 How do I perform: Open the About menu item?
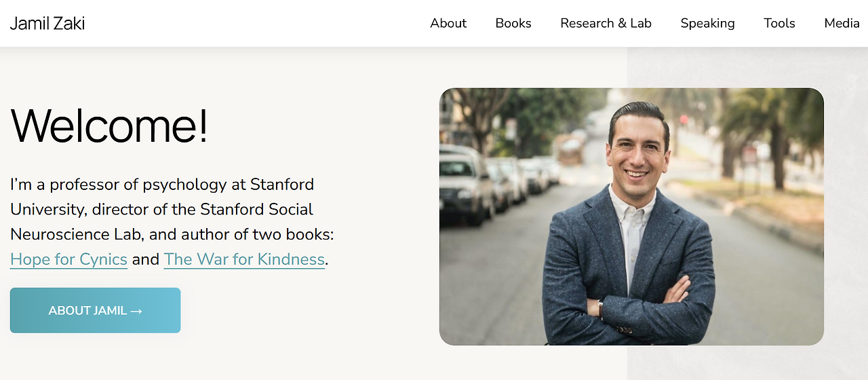(448, 24)
